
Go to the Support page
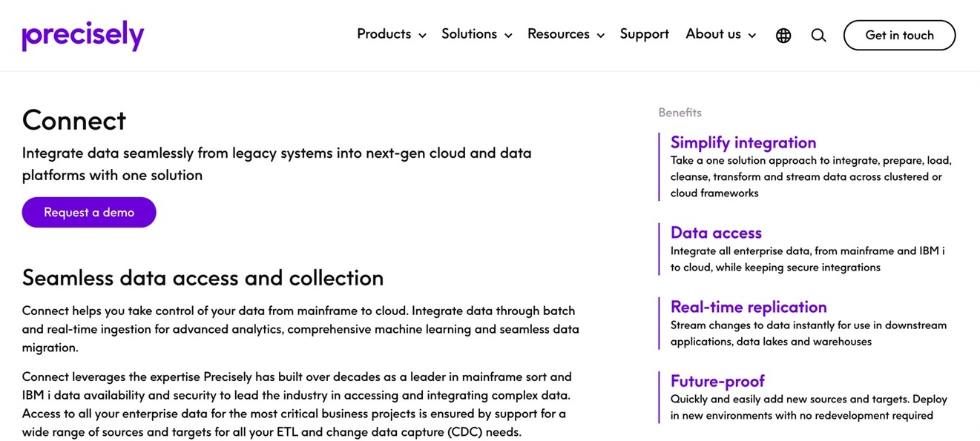tap(645, 34)
